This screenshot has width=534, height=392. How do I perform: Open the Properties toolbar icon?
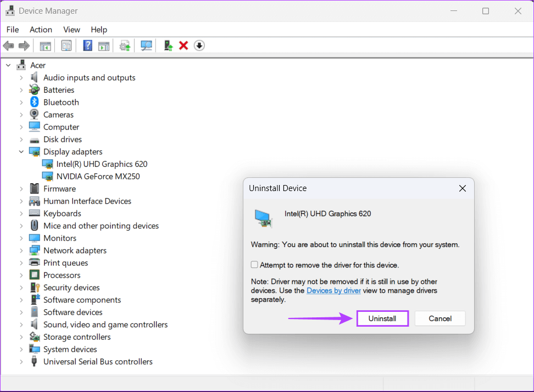click(x=66, y=46)
